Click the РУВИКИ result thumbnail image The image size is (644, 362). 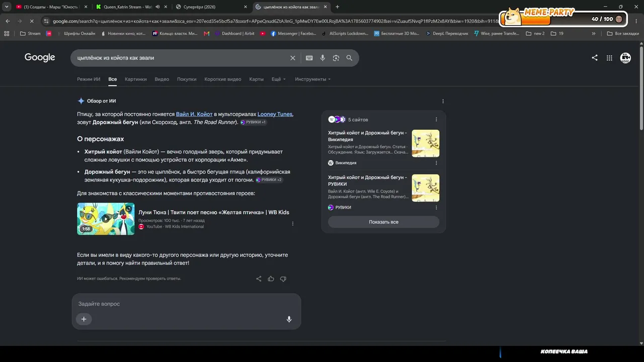tap(426, 188)
